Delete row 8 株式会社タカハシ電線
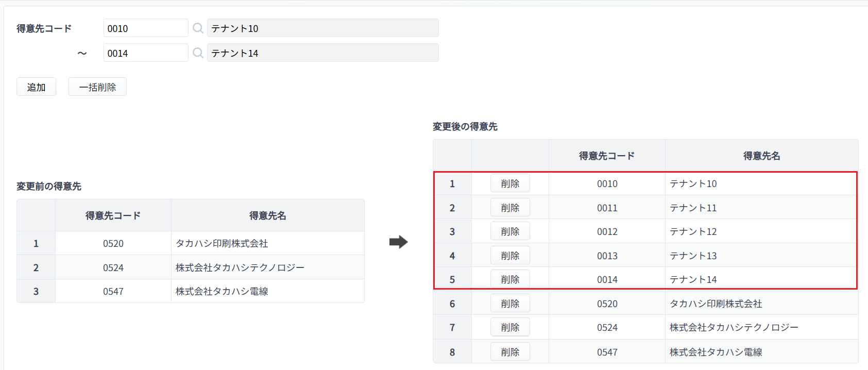This screenshot has height=370, width=868. click(510, 352)
